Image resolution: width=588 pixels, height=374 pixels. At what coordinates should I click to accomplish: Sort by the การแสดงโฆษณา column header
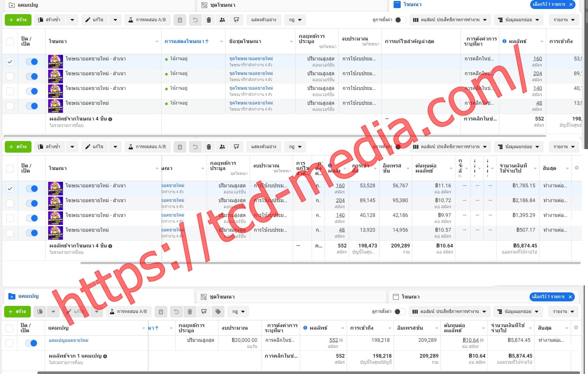pyautogui.click(x=186, y=41)
